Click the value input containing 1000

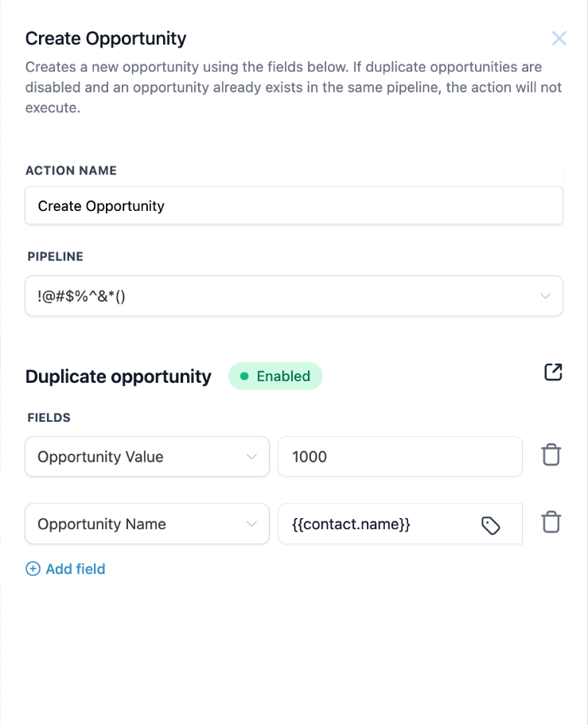(399, 457)
